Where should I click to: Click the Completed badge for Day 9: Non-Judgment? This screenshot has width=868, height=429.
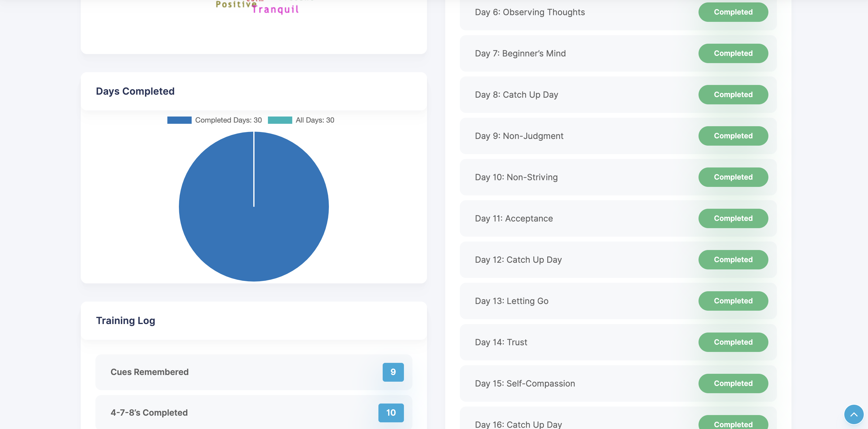(x=733, y=136)
